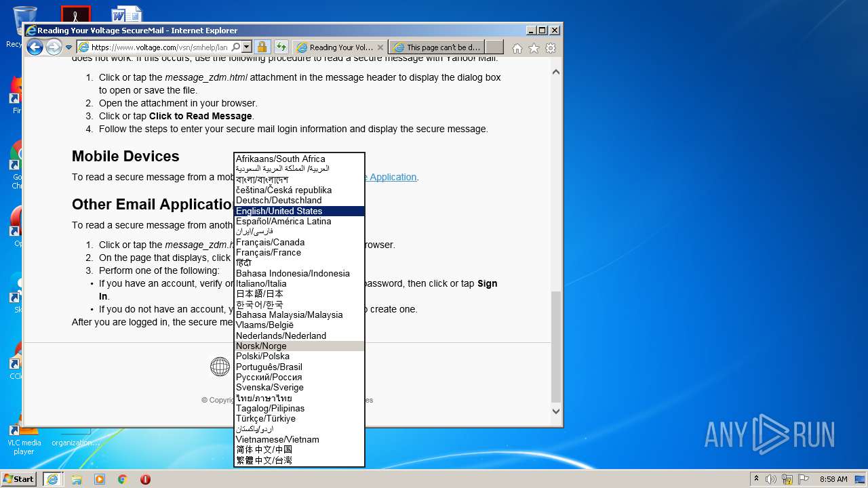Viewport: 868px width, 488px height.
Task: Pick Polski/Polska from list
Action: [299, 356]
